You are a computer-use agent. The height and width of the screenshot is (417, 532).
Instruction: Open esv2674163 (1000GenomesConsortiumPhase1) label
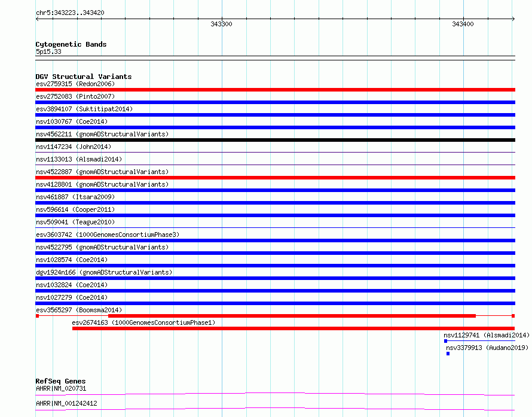[143, 322]
